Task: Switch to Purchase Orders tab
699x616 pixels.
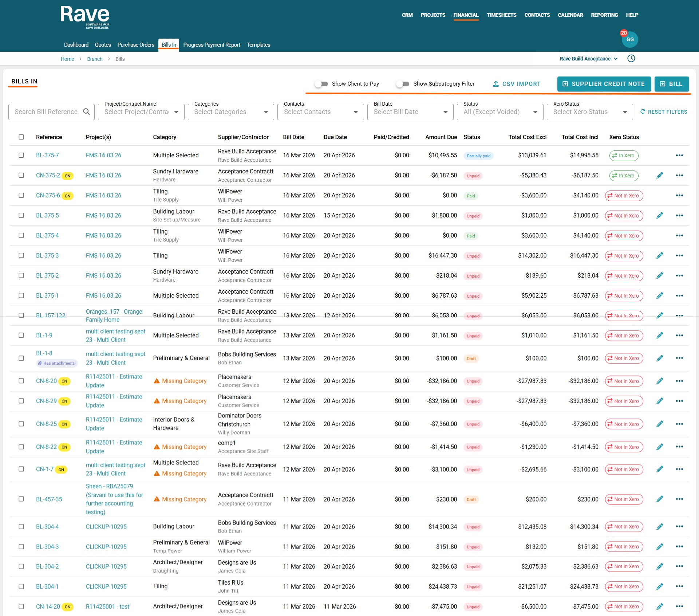Action: click(x=135, y=45)
